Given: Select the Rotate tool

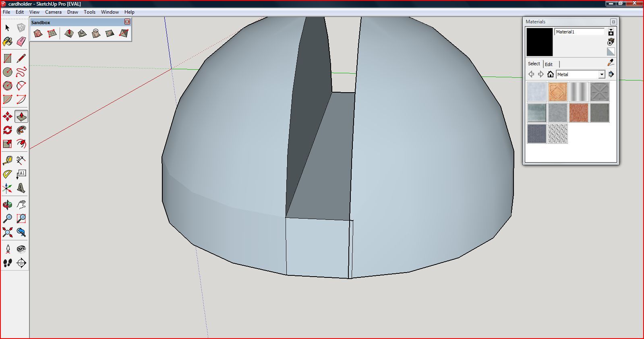Looking at the screenshot, I should pyautogui.click(x=7, y=130).
